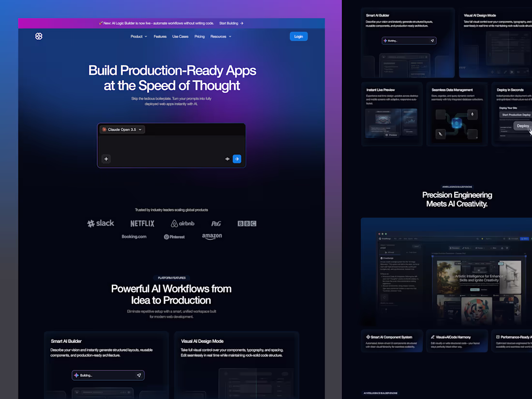Click the plus attachment icon in prompt box
The height and width of the screenshot is (399, 532).
coord(106,159)
